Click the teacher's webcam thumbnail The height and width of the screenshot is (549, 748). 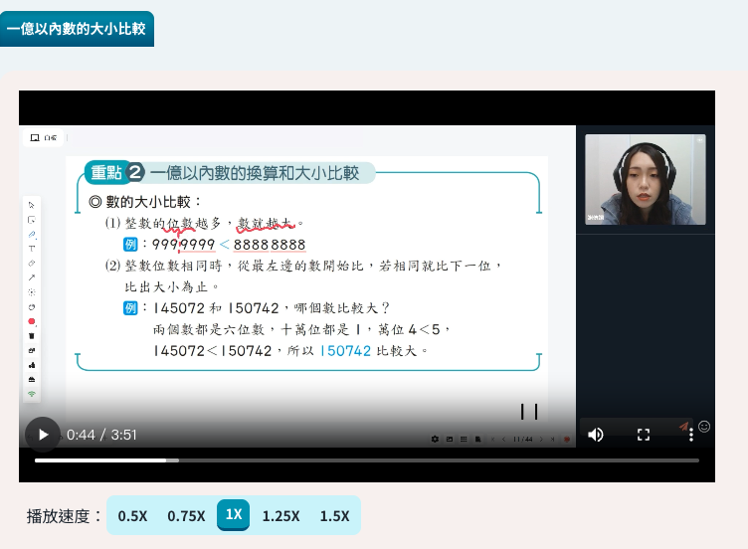pyautogui.click(x=645, y=179)
